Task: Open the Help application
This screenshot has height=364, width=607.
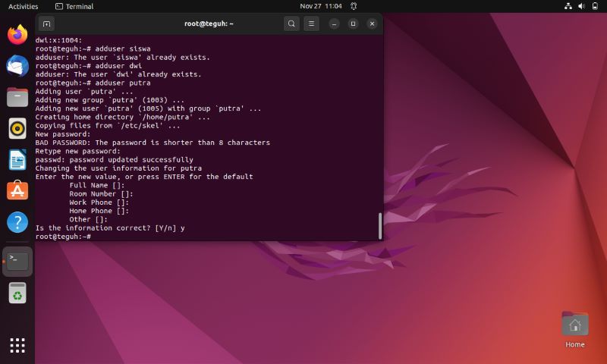Action: [17, 222]
